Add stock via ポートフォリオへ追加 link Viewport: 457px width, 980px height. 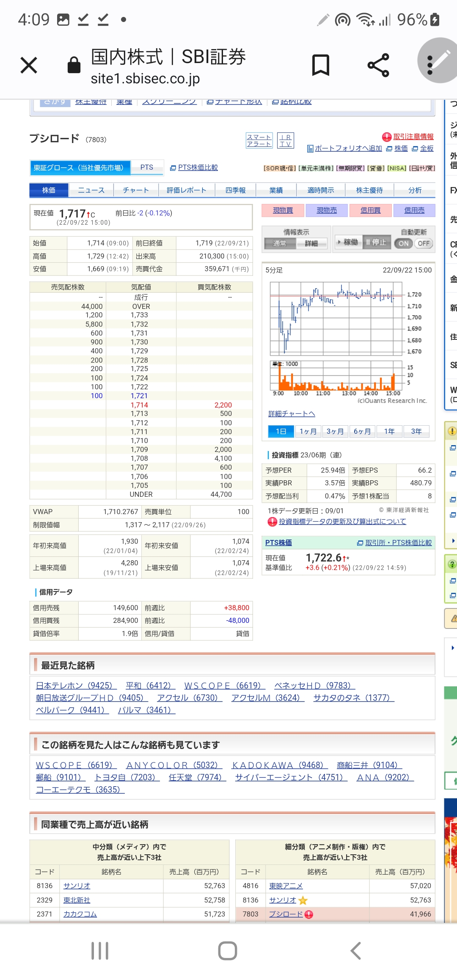click(348, 149)
